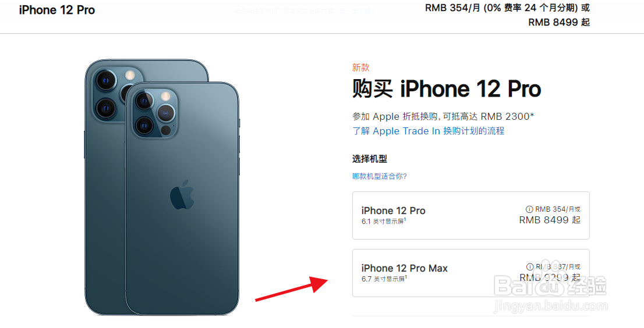Screen dimensions: 644x328
Task: Click the LiDAR sensor dot on front phone
Action: pos(165,130)
